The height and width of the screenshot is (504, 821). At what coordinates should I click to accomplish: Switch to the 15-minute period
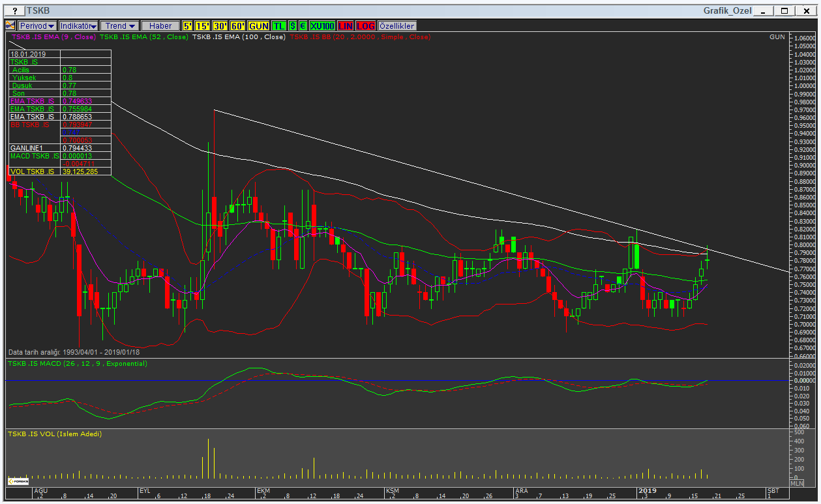click(203, 25)
